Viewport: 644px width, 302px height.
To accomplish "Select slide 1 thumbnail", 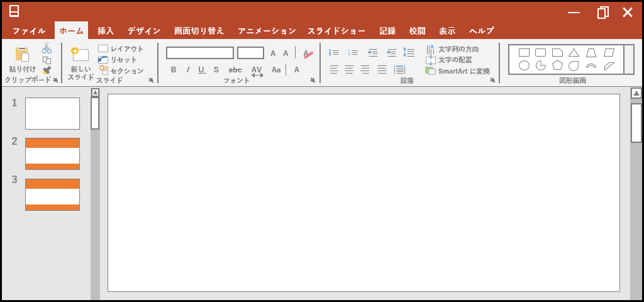I will 53,113.
